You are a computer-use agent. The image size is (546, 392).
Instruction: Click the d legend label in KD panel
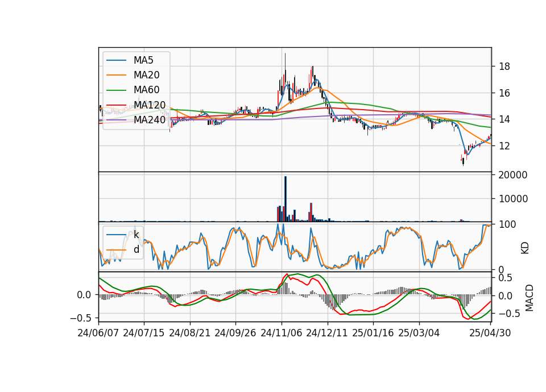[x=136, y=249]
